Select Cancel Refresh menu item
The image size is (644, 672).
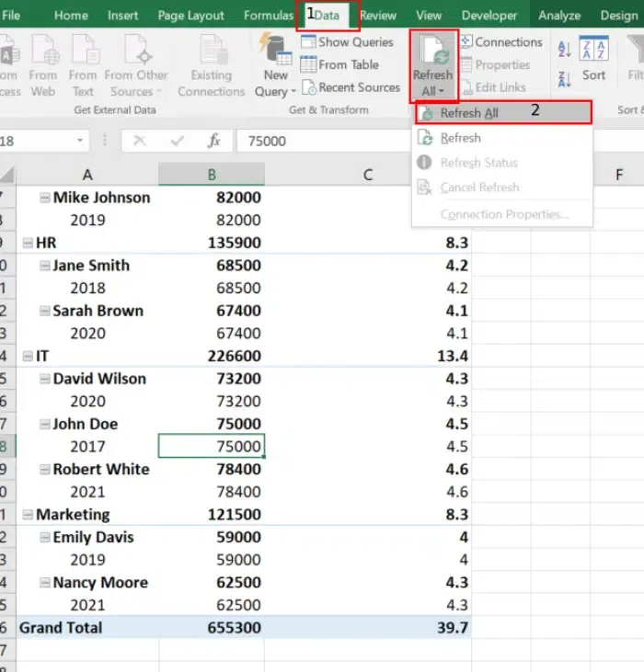pyautogui.click(x=504, y=188)
